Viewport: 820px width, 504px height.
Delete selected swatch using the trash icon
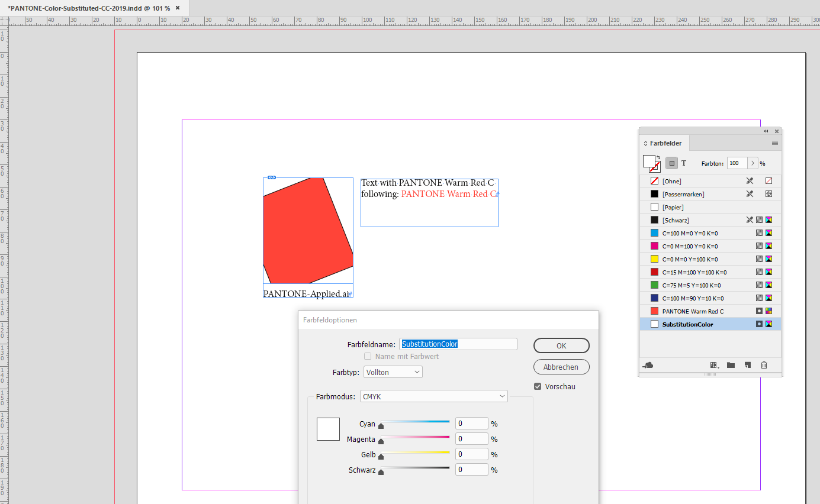click(764, 365)
